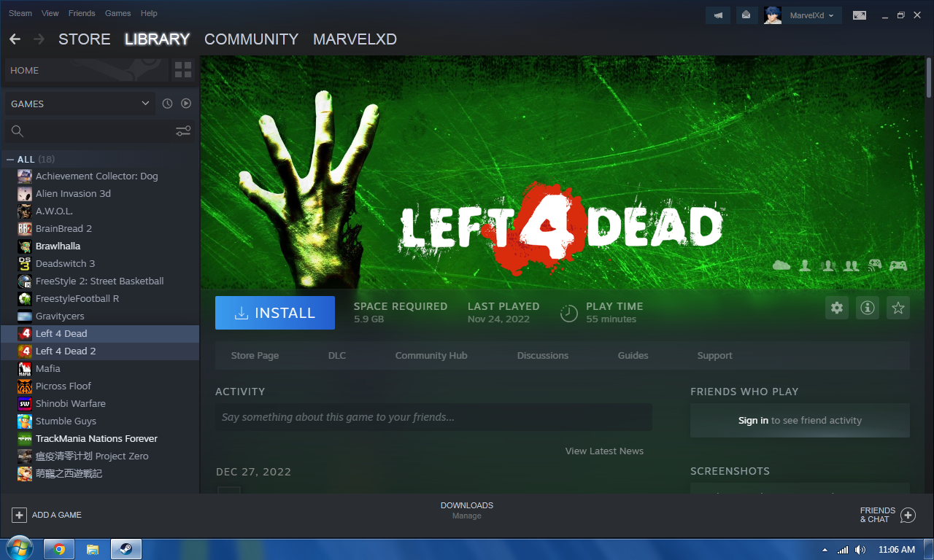
Task: Open MarvelXd account dropdown menu
Action: pos(812,15)
